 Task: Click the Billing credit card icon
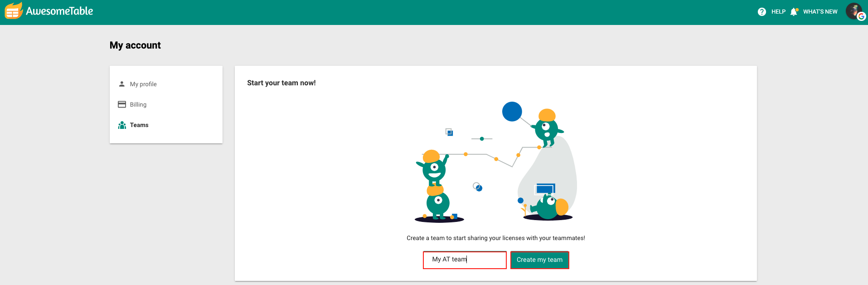click(x=122, y=104)
